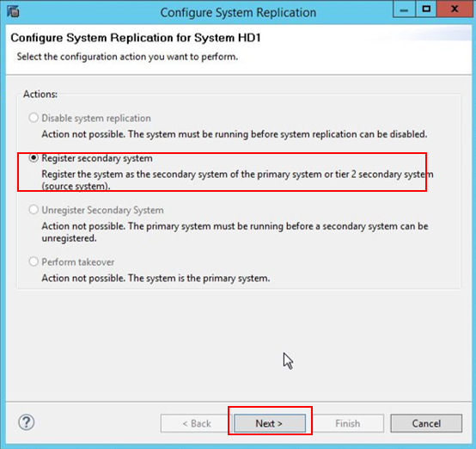This screenshot has width=476, height=449.
Task: Select the Perform takeover radio button
Action: tap(34, 261)
